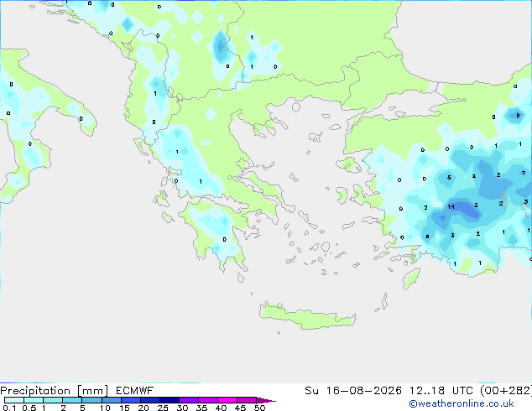Screen dimensions: 532x411
Task: Open the weatheronline.co.uk copyright link
Action: pos(462,403)
